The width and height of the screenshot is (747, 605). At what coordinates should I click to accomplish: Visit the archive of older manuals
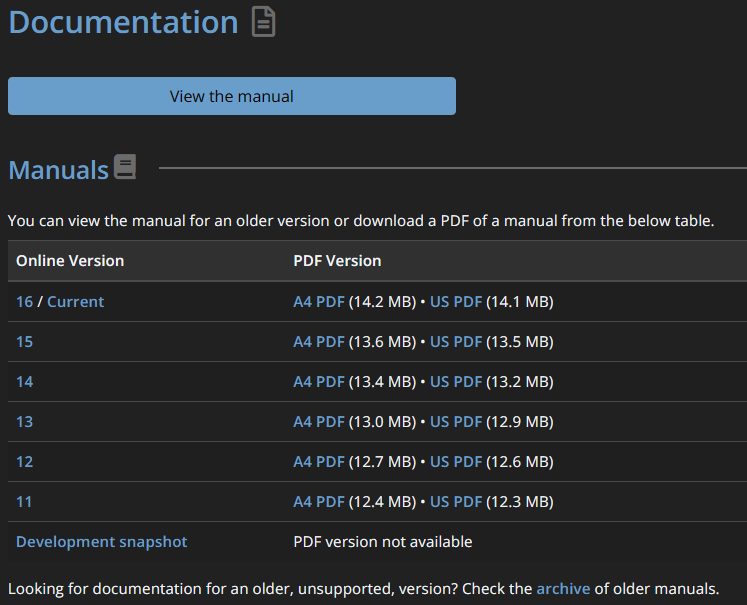[563, 588]
